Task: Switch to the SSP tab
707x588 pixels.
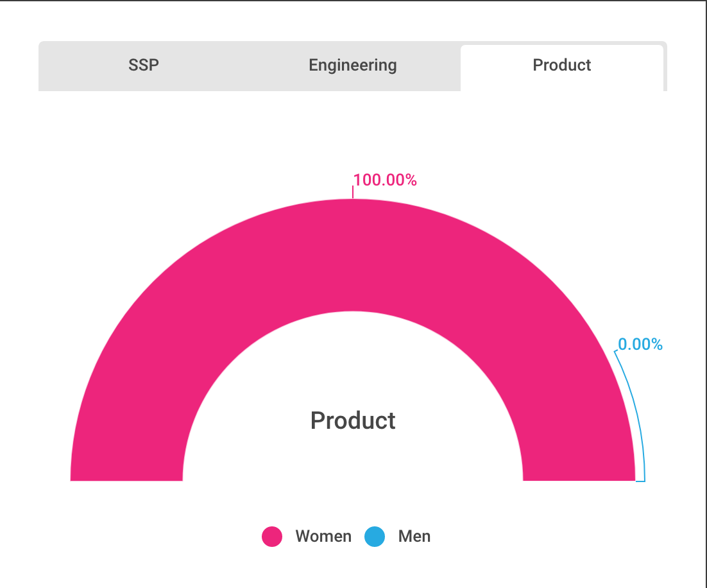Action: [143, 66]
